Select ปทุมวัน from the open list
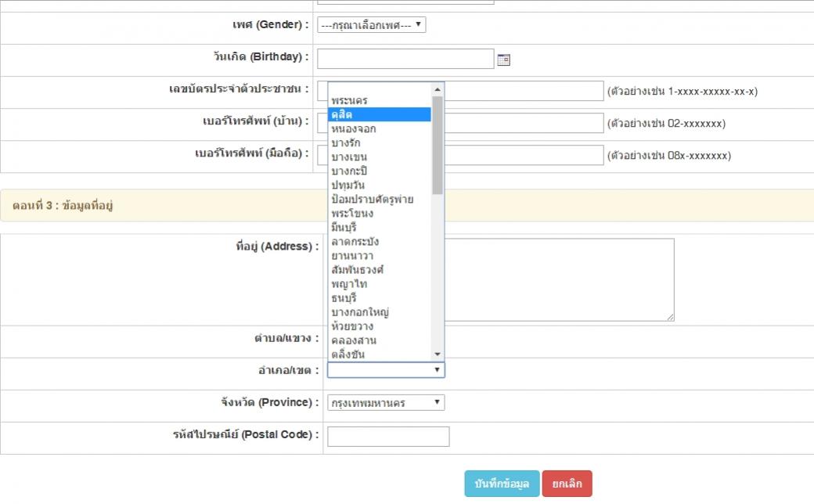This screenshot has width=814, height=504. pos(348,185)
